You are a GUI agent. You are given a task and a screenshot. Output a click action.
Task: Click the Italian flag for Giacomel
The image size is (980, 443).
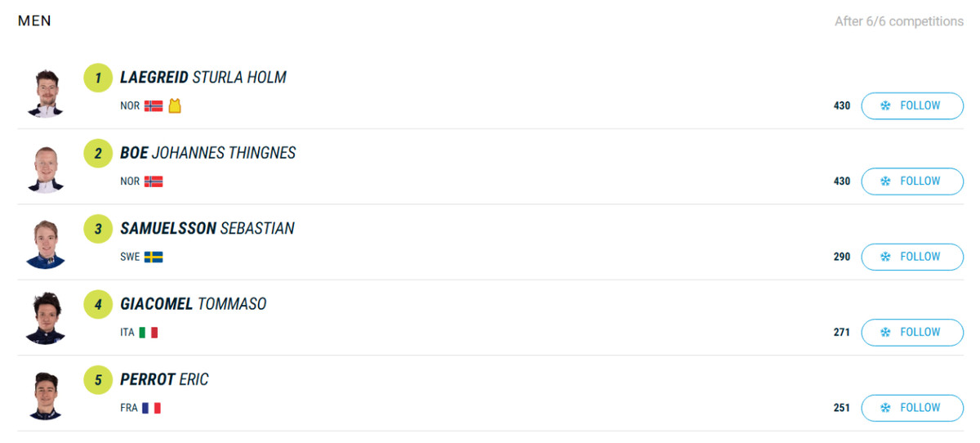[x=149, y=333]
